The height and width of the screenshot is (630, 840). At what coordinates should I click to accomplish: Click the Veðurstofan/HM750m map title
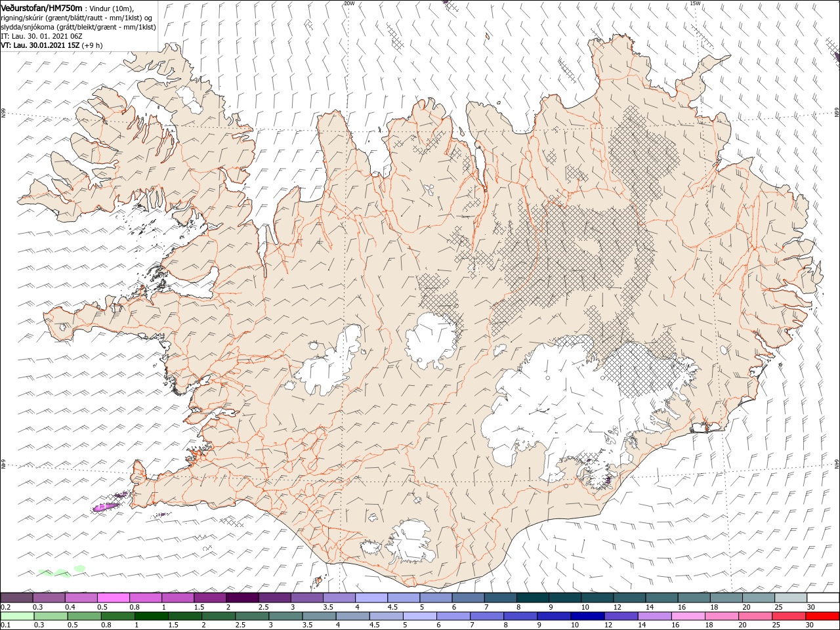(41, 7)
